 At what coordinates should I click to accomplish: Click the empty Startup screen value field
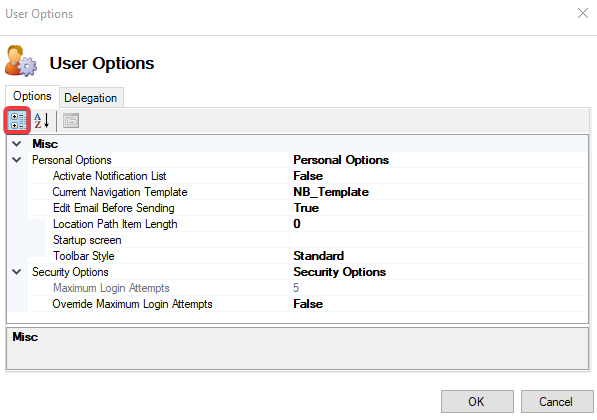pyautogui.click(x=439, y=240)
